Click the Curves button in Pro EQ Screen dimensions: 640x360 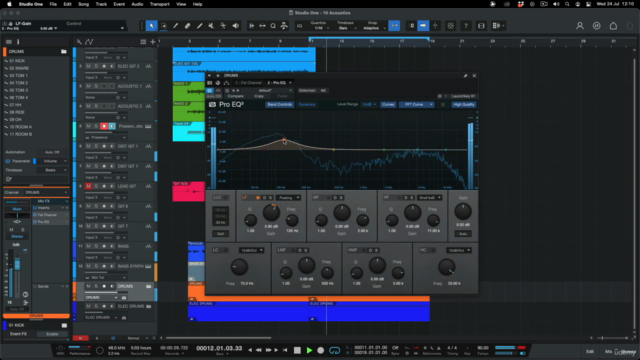click(388, 104)
